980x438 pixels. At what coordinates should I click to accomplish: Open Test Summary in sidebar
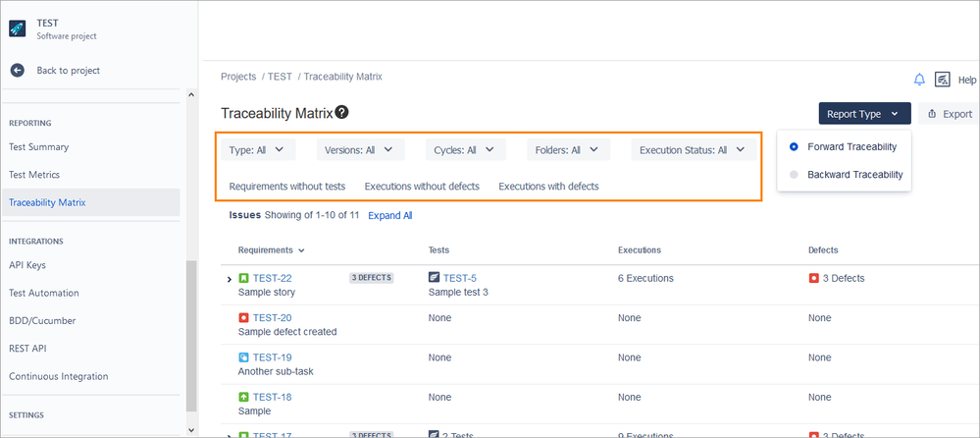point(39,147)
